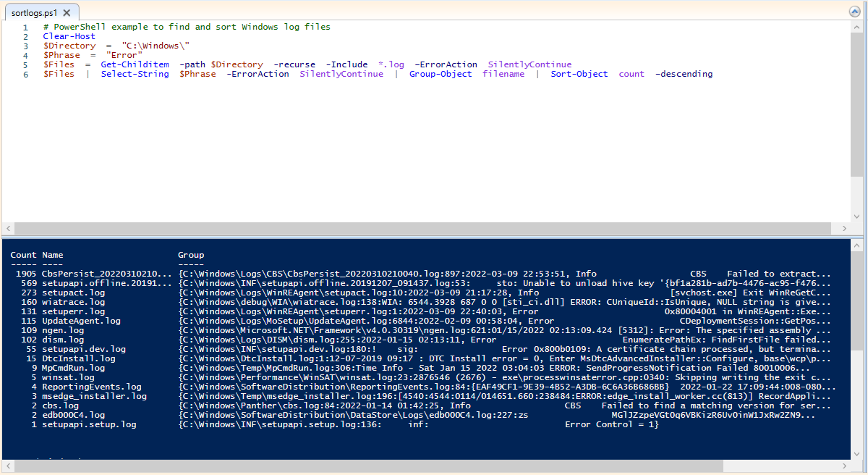This screenshot has height=475, width=868.
Task: Close the sortlogs.ps1 tab
Action: (x=65, y=12)
